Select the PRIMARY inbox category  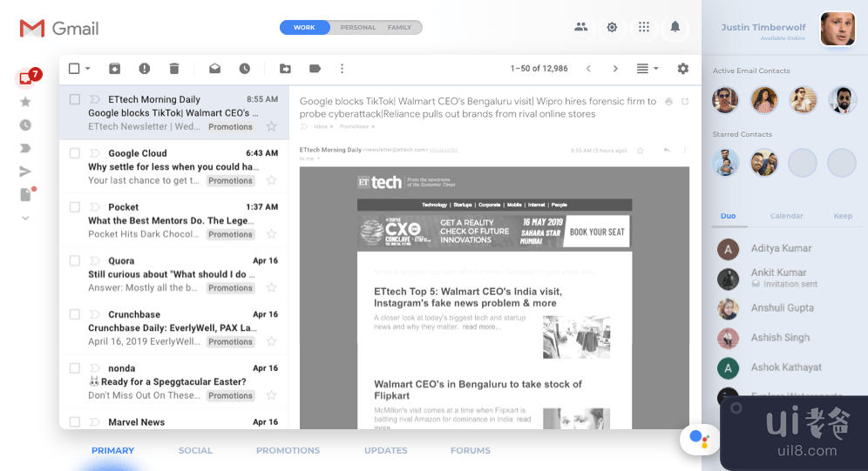click(x=113, y=451)
